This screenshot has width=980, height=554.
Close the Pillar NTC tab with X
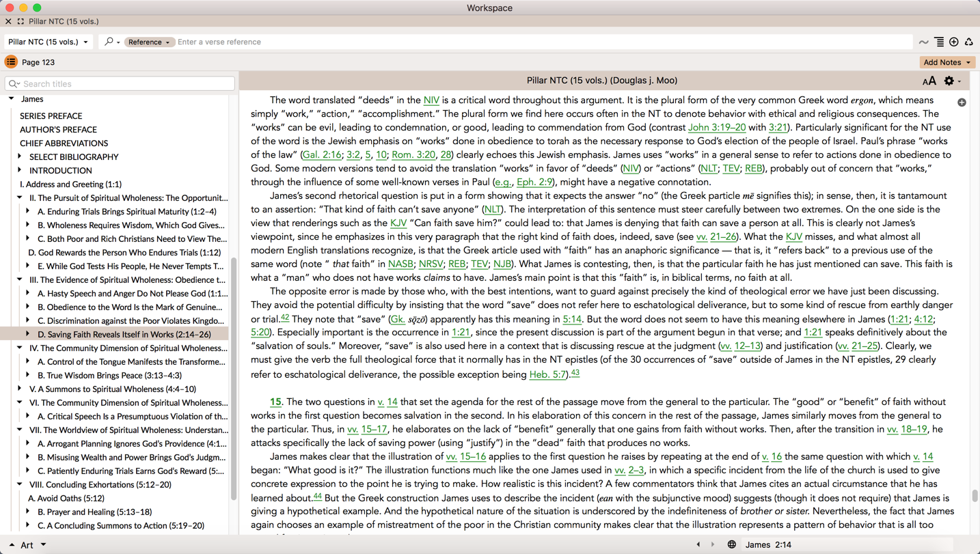click(8, 21)
